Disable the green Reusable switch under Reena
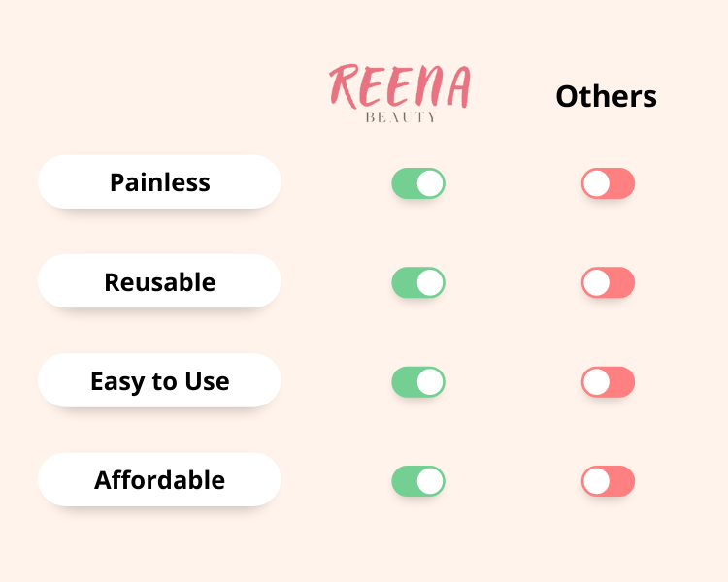Viewport: 728px width, 582px height. pos(417,282)
